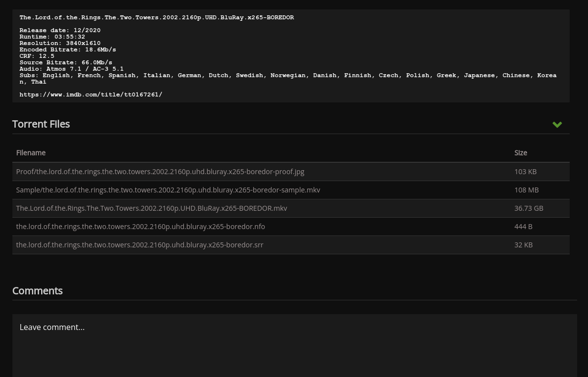Click the Filename column header
Image resolution: width=588 pixels, height=377 pixels.
click(x=31, y=153)
